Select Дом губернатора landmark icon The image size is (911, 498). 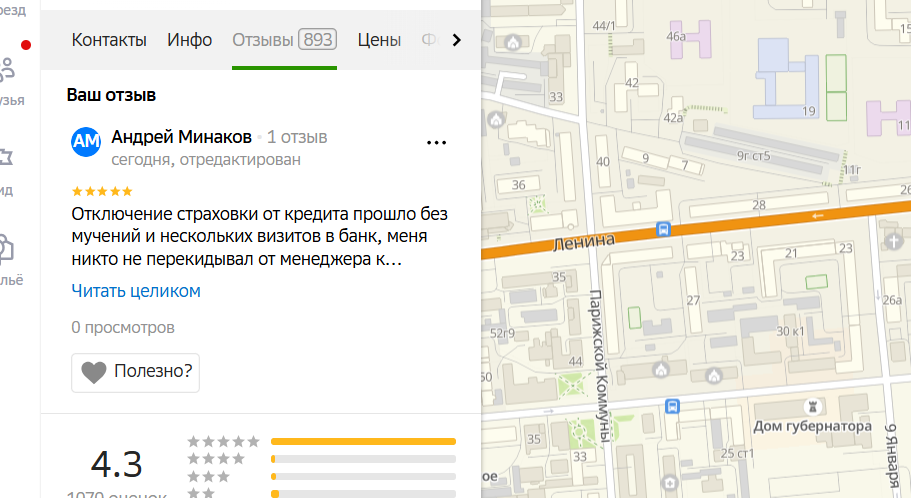coord(813,407)
